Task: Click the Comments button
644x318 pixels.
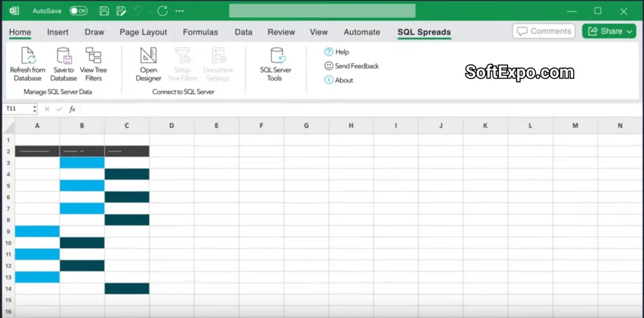Action: click(x=545, y=31)
